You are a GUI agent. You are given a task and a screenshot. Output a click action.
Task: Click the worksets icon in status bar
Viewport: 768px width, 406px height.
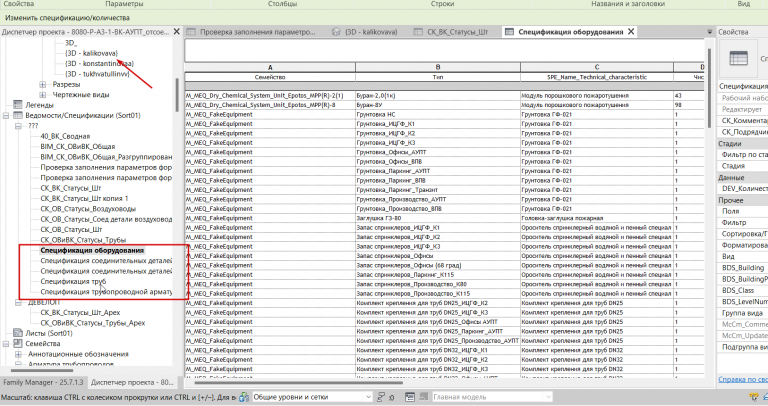click(x=244, y=397)
